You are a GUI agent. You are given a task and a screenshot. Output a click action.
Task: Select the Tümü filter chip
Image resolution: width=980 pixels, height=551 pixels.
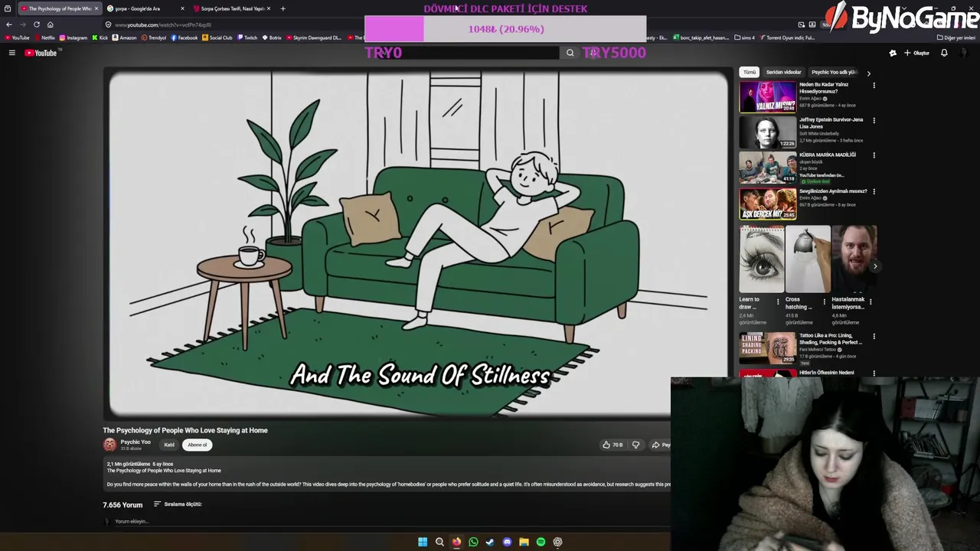[750, 72]
